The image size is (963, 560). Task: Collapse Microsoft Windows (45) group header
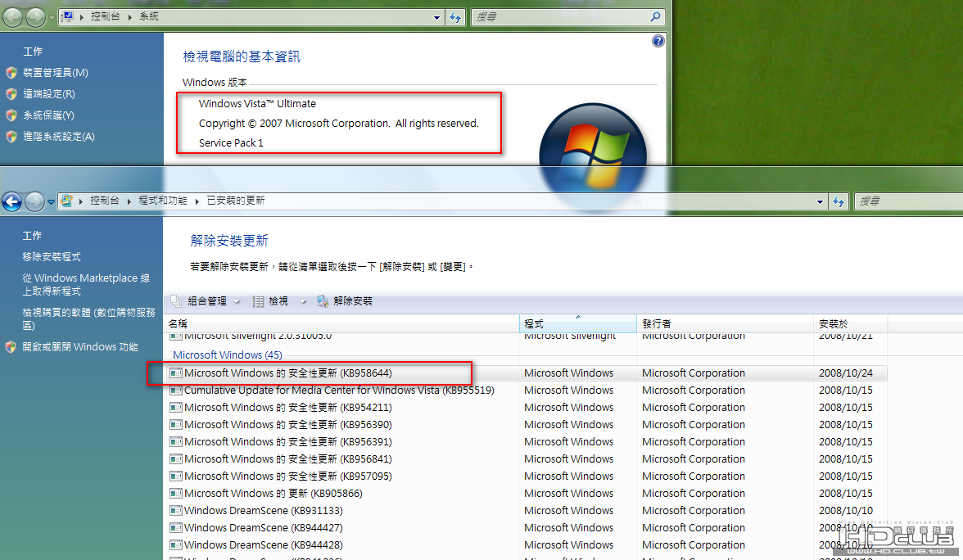click(228, 355)
